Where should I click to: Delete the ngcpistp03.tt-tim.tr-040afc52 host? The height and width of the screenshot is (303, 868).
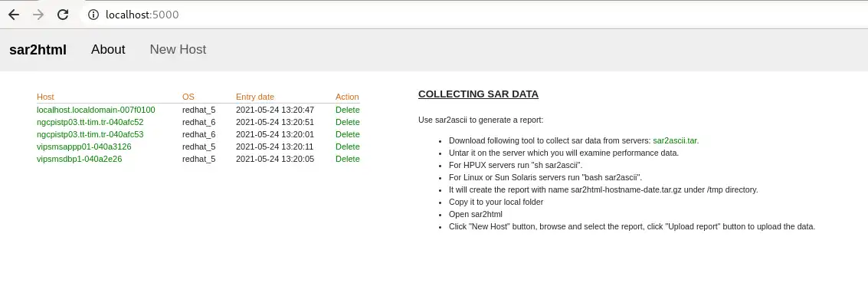348,122
